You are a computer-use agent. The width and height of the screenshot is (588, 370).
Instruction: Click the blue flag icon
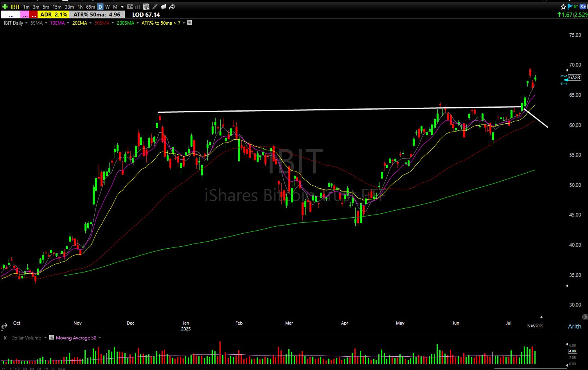click(570, 7)
